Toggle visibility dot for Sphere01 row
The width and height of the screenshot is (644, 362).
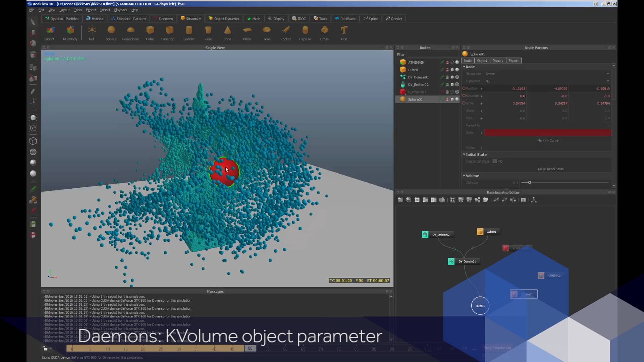click(457, 99)
